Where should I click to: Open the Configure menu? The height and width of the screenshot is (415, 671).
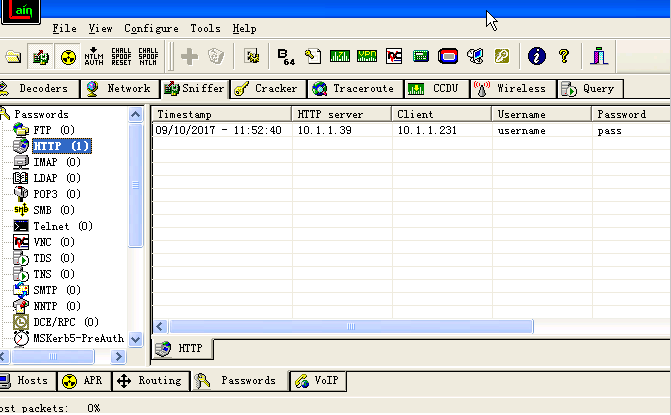[x=151, y=29]
